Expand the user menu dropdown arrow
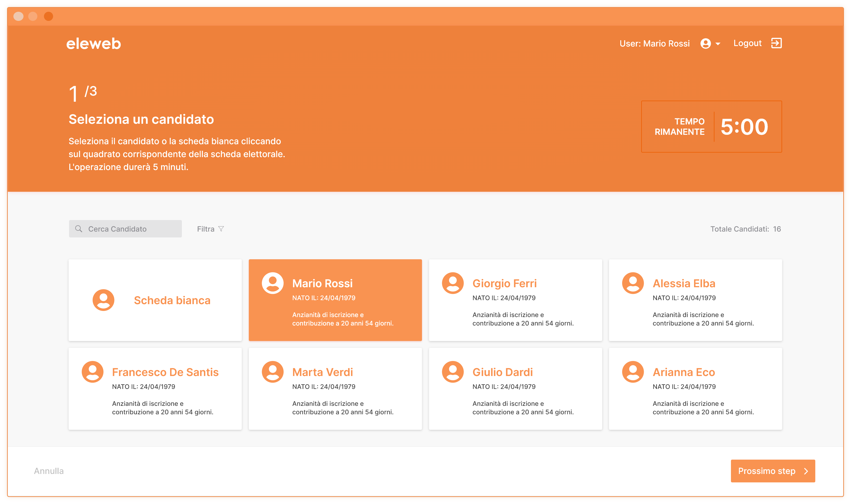The width and height of the screenshot is (851, 504). pyautogui.click(x=718, y=44)
